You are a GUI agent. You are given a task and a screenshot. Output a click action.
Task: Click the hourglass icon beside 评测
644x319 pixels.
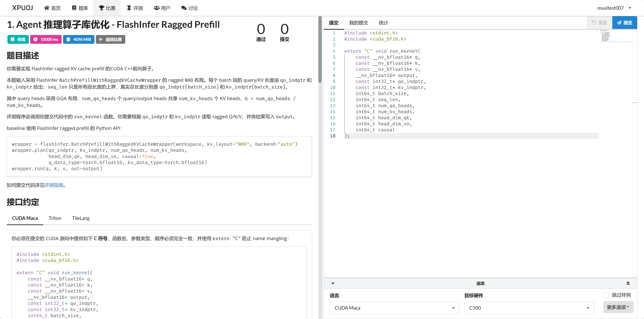(129, 8)
